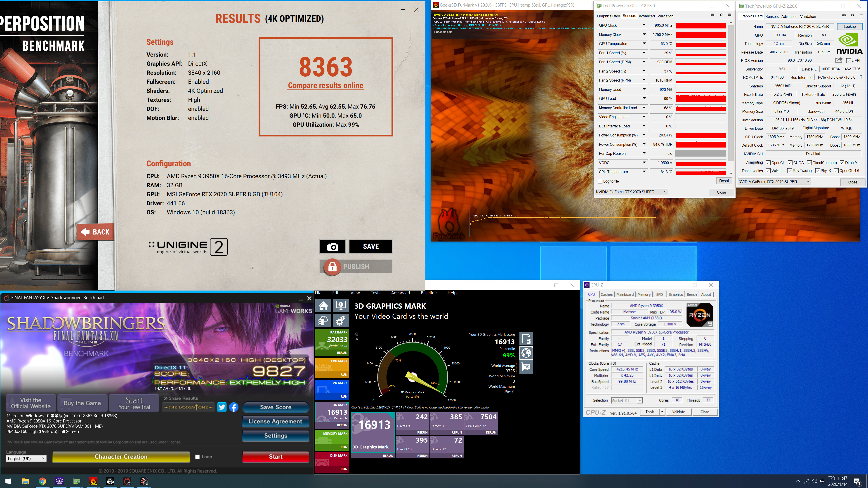Click Power Consumption (W) sensor graph bar
The height and width of the screenshot is (488, 868).
pos(701,135)
